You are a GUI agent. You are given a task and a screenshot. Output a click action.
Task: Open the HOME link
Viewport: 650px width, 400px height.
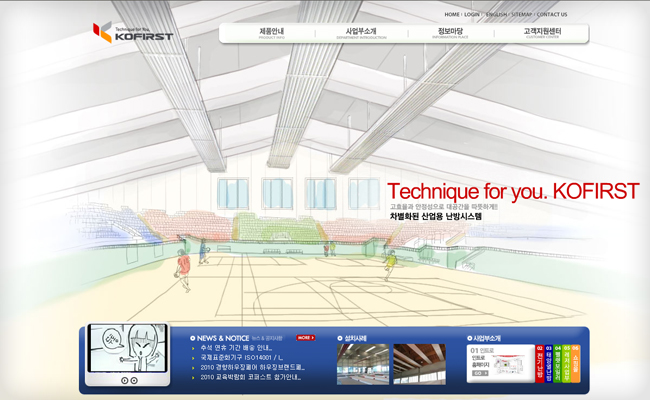(452, 15)
